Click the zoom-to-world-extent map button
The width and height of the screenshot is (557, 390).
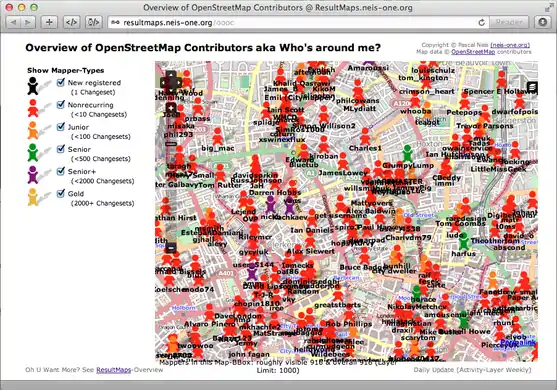(x=171, y=108)
